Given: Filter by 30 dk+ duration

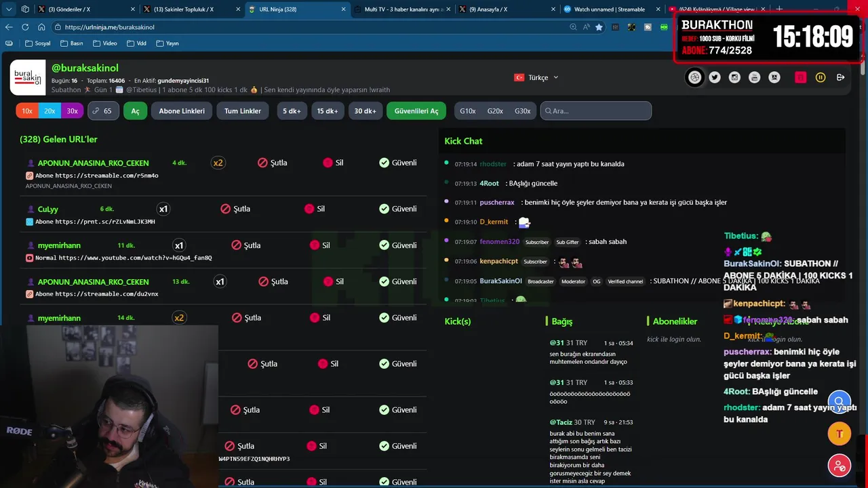Looking at the screenshot, I should pos(365,110).
